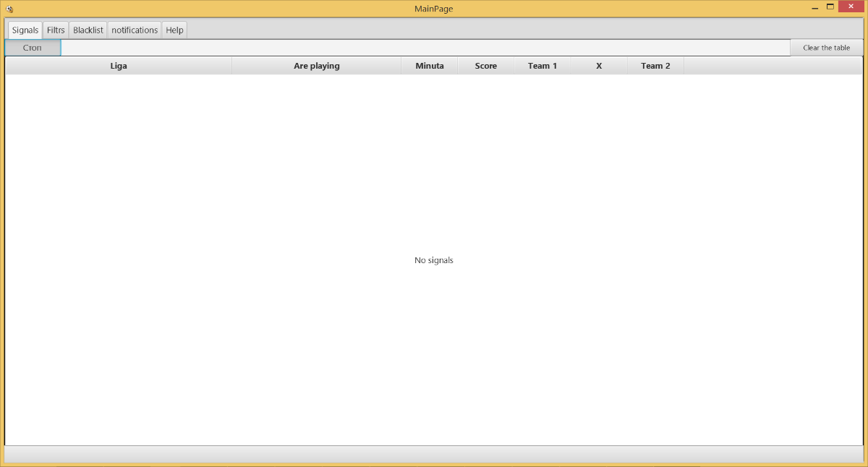Maximize the MainPage window
This screenshot has height=467, width=868.
[830, 7]
